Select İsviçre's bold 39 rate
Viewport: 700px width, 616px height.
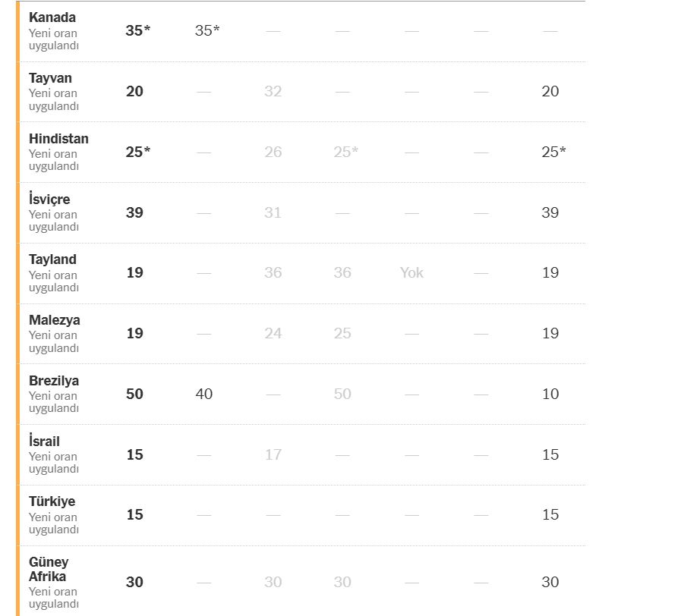tap(134, 213)
